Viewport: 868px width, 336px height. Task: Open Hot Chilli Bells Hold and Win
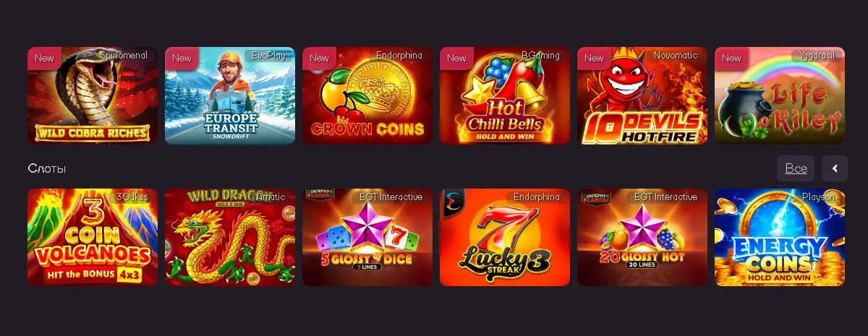click(505, 96)
